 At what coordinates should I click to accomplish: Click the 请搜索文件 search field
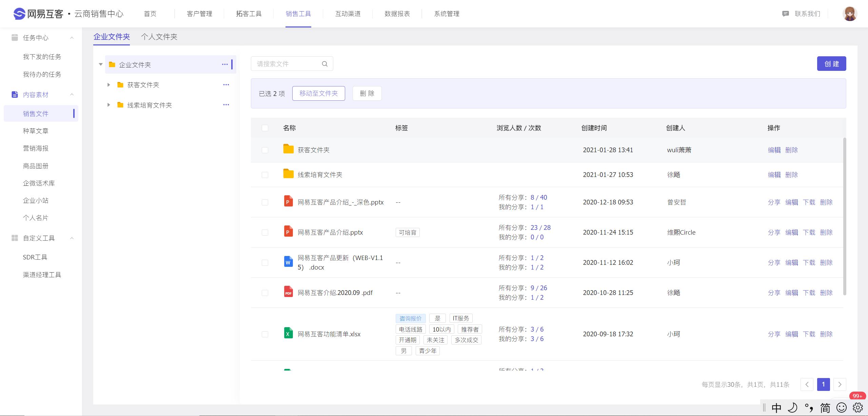(x=292, y=64)
